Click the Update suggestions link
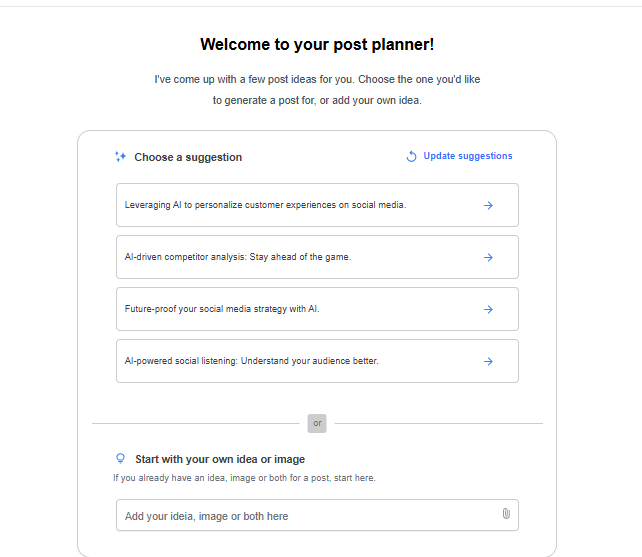The height and width of the screenshot is (557, 642). pyautogui.click(x=467, y=156)
